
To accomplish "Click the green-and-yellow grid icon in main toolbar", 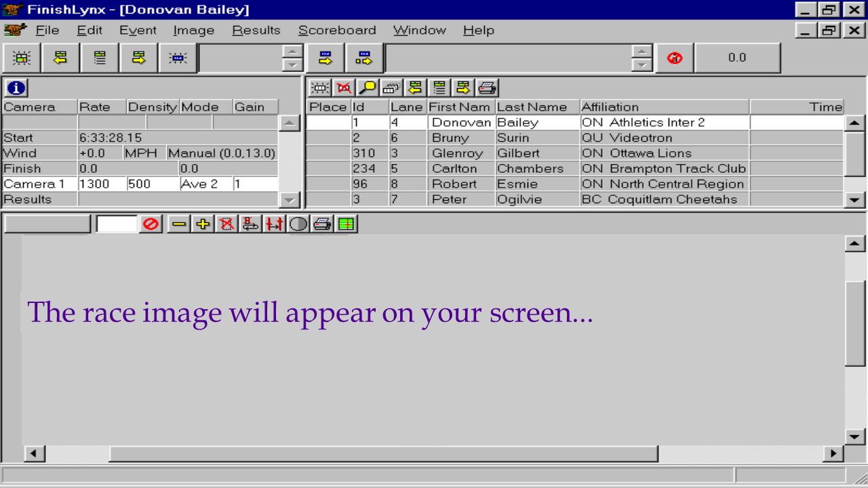I will pyautogui.click(x=21, y=58).
